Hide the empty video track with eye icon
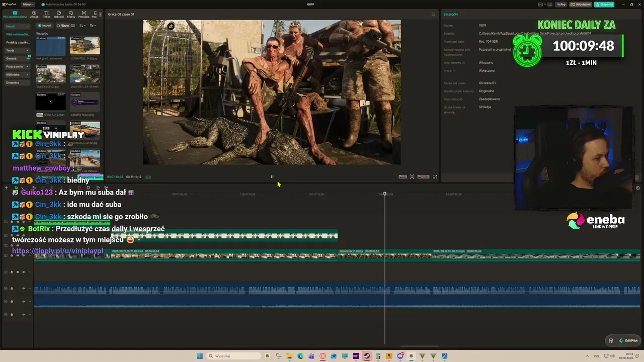The height and width of the screenshot is (362, 644). (18, 272)
